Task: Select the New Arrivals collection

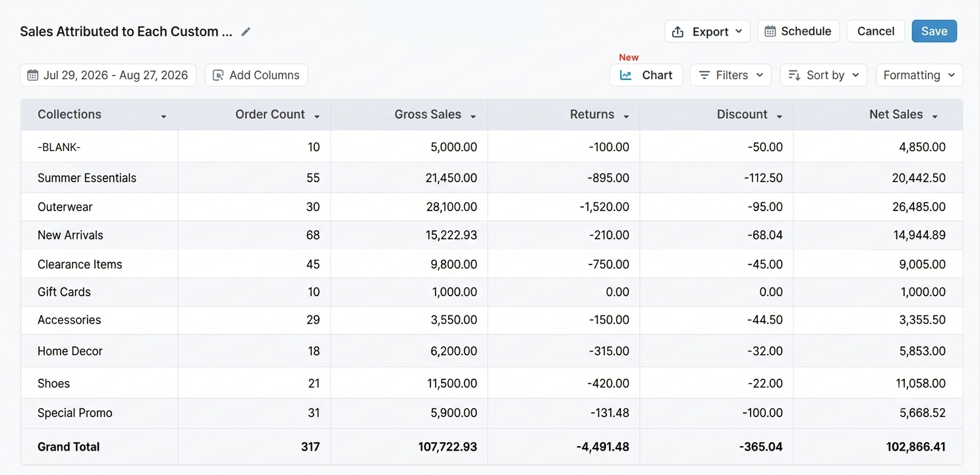Action: point(71,236)
